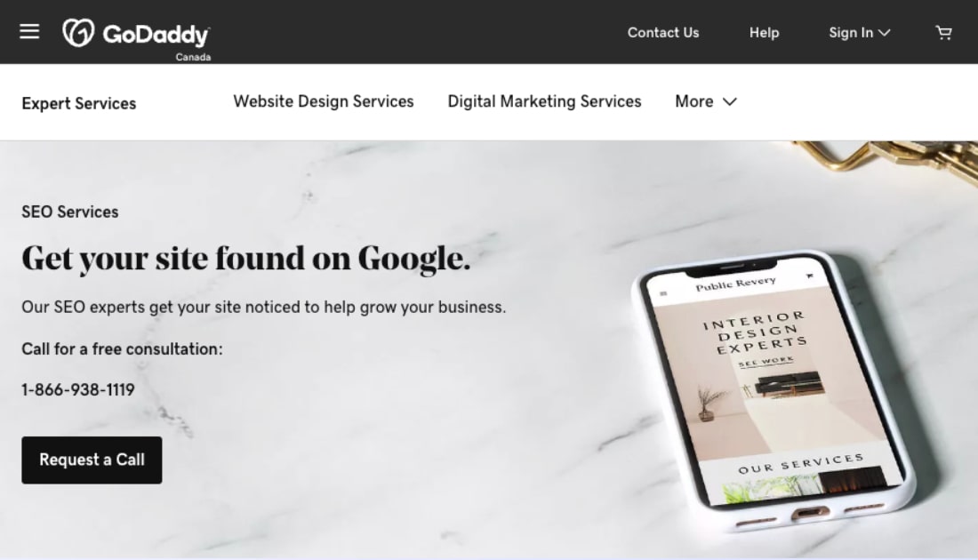This screenshot has width=978, height=560.
Task: Select Website Design Services tab
Action: tap(324, 101)
